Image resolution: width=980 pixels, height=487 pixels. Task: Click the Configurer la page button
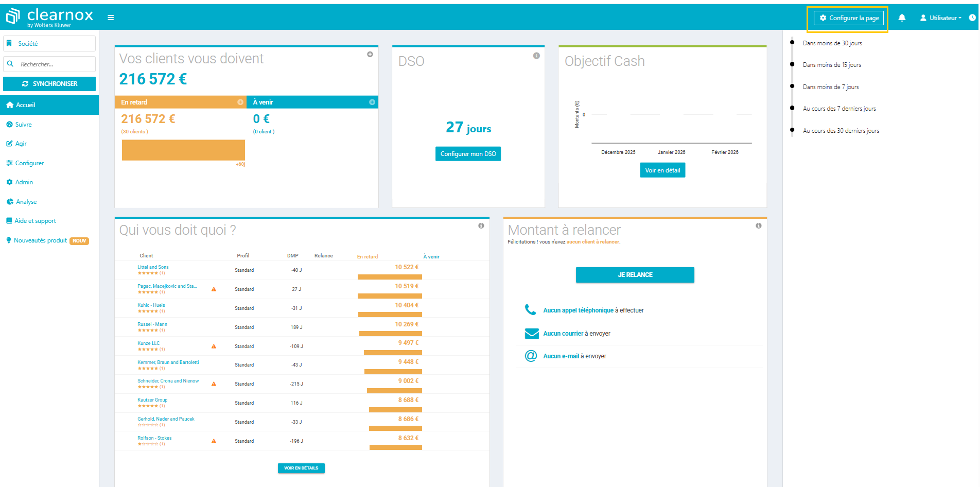pos(849,18)
